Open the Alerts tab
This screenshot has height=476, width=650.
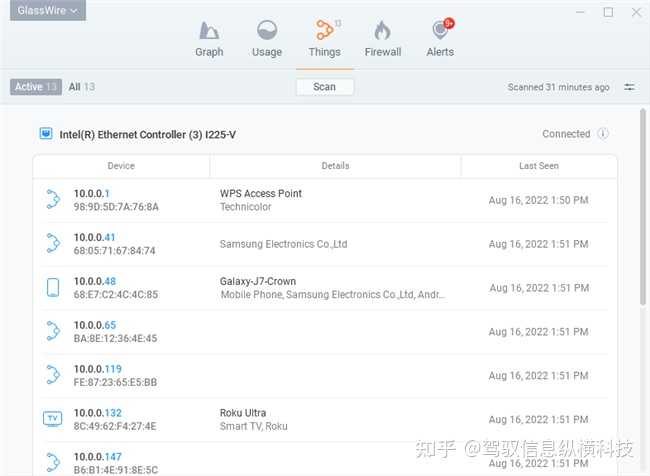coord(440,40)
